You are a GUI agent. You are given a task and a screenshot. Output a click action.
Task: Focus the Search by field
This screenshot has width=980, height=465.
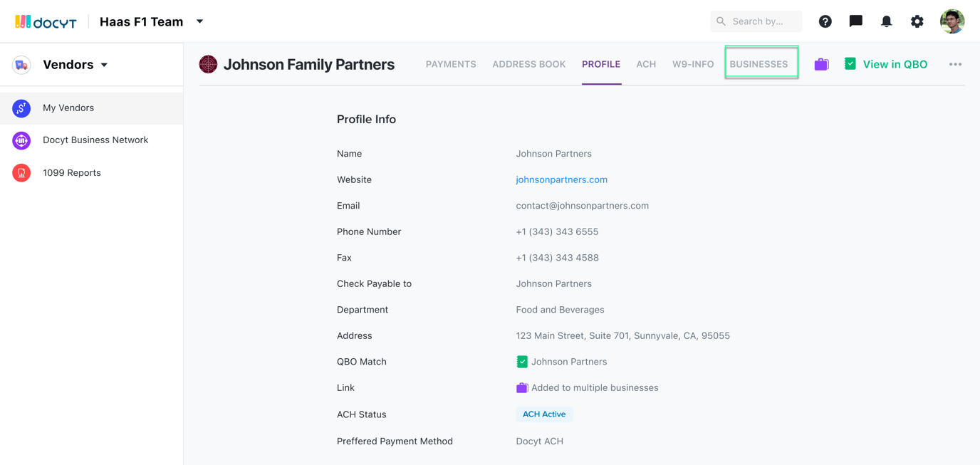tap(756, 21)
